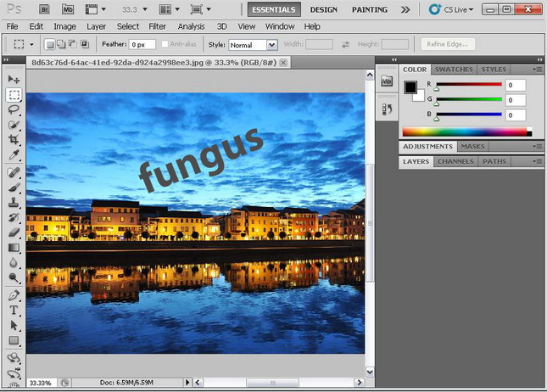Switch to the Painting workspace
Image resolution: width=547 pixels, height=392 pixels.
[x=370, y=9]
